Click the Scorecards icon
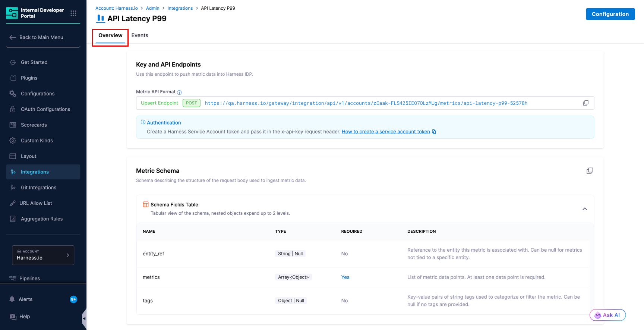Viewport: 644px width, 330px height. [13, 125]
